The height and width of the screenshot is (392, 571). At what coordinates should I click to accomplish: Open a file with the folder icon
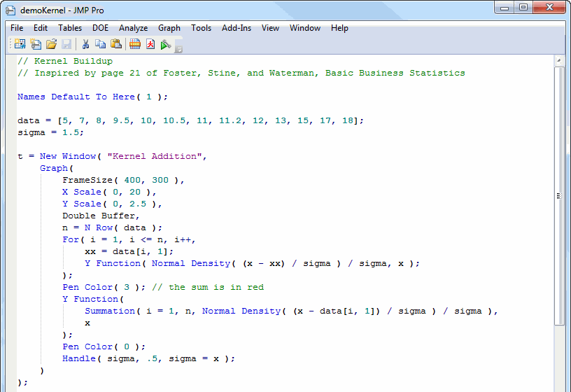pyautogui.click(x=51, y=44)
